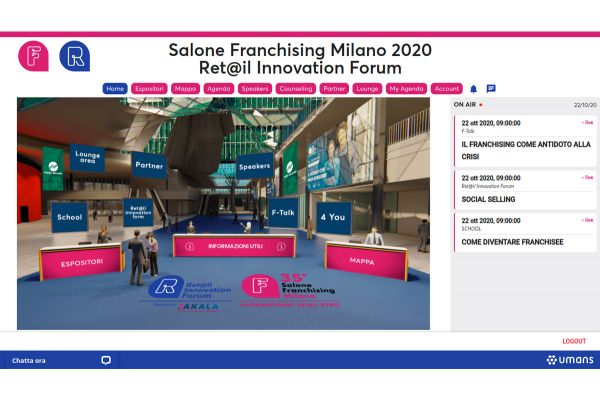Viewport: 600px width, 400px height.
Task: Click right info icon on Informazioni Utili desk
Action: tap(281, 247)
